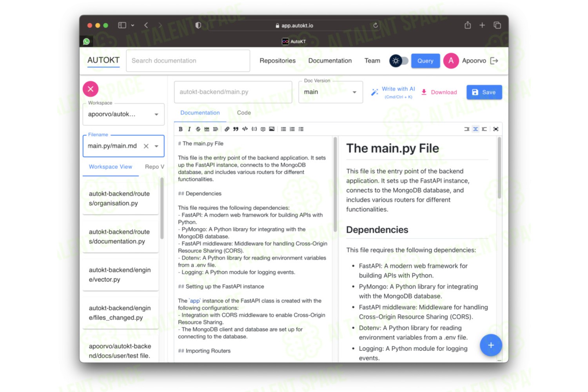The width and height of the screenshot is (588, 392).
Task: Click the '# The main.py File' markdown line
Action: (201, 143)
